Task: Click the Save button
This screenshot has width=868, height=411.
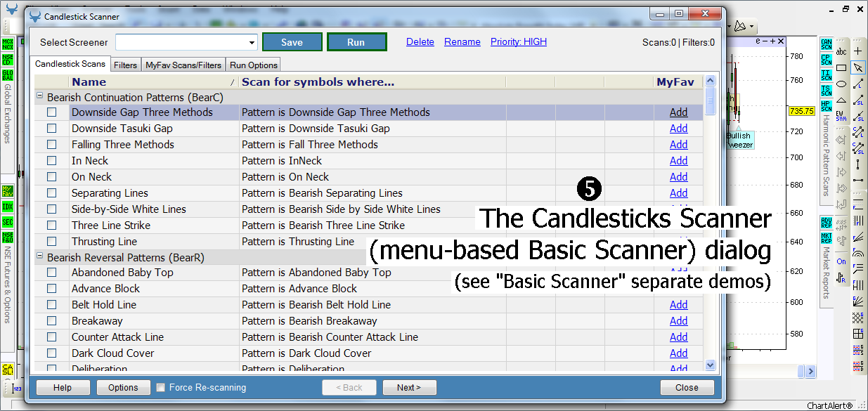Action: (292, 42)
